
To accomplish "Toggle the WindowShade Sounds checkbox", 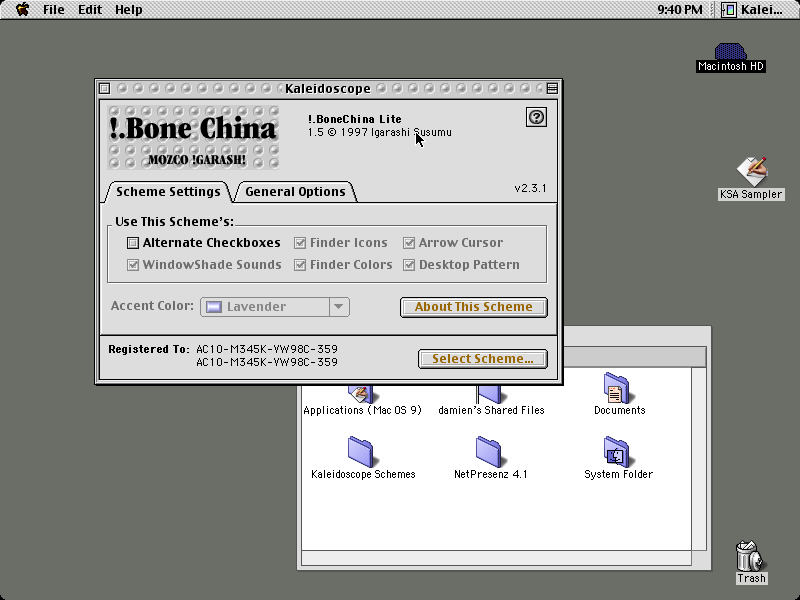I will (x=133, y=265).
